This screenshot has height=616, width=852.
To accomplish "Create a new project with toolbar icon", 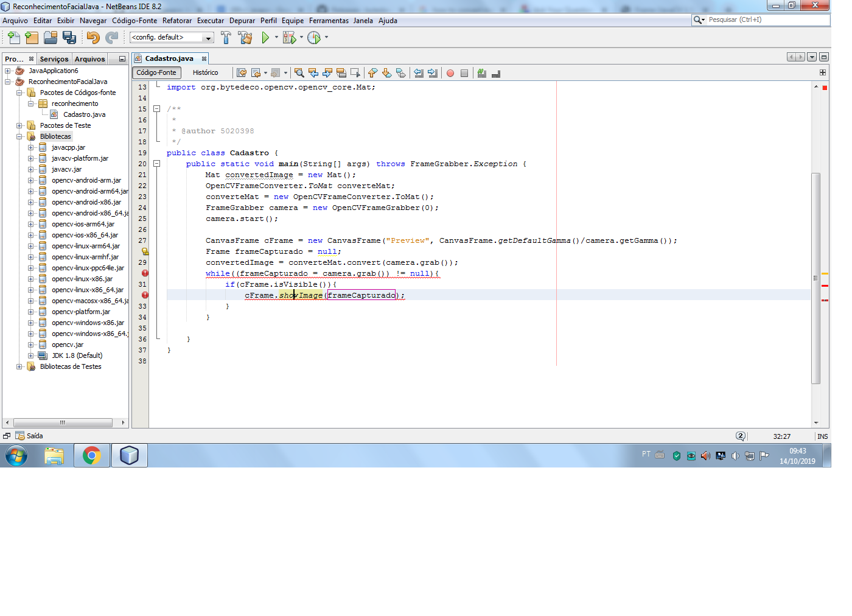I will [32, 38].
